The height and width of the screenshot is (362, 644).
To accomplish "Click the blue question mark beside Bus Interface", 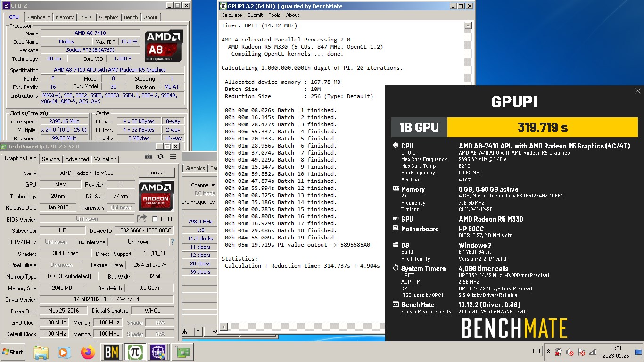I will [x=172, y=242].
